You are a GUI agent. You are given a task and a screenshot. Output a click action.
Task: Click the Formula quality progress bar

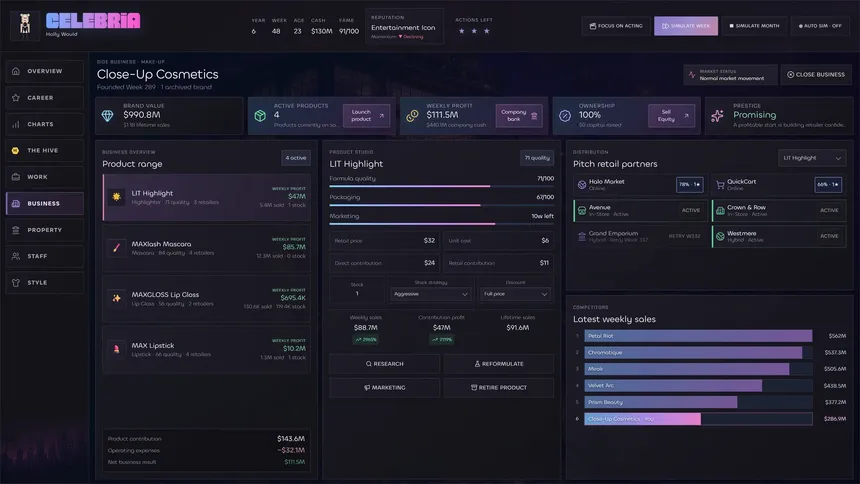point(442,187)
